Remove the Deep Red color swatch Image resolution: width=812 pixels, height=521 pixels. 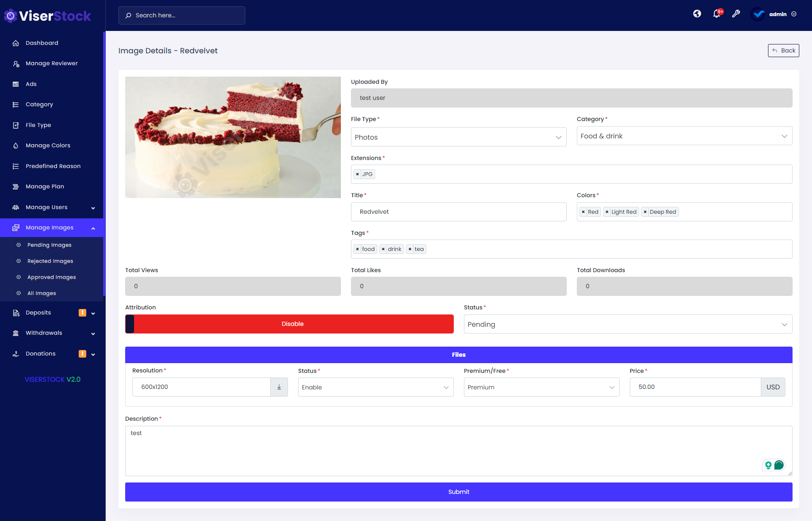click(645, 212)
